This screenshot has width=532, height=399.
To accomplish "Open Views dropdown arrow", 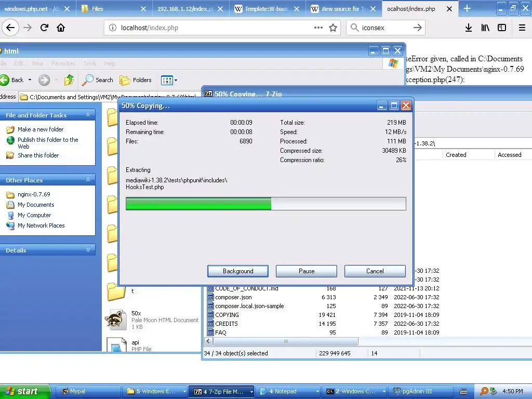I will pyautogui.click(x=176, y=81).
